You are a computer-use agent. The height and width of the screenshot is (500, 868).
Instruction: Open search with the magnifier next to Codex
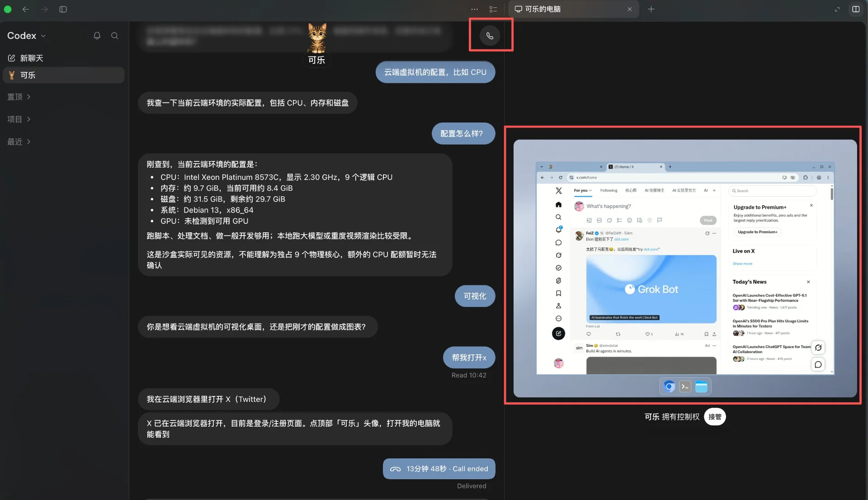[115, 36]
